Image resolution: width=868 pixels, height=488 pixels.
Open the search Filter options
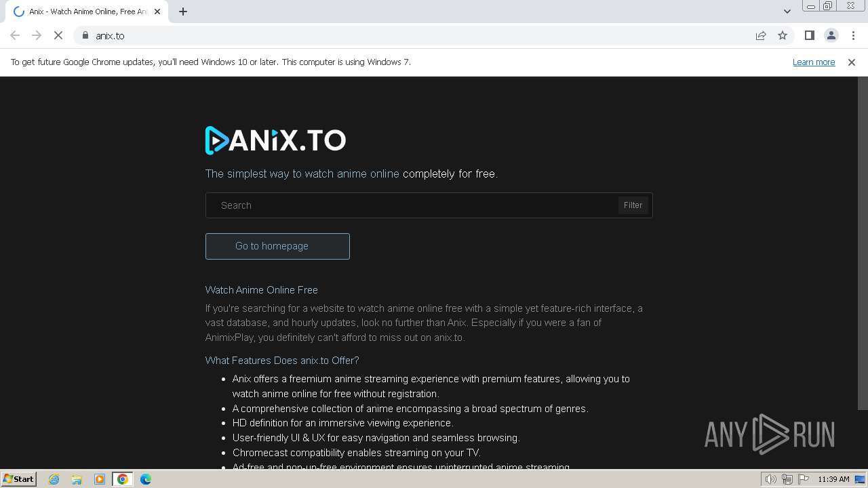point(633,205)
